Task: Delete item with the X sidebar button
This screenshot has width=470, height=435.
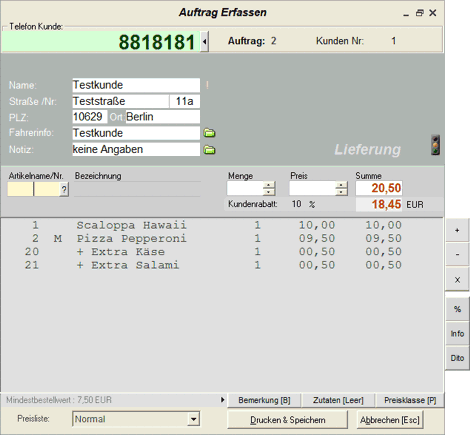Action: pyautogui.click(x=457, y=280)
